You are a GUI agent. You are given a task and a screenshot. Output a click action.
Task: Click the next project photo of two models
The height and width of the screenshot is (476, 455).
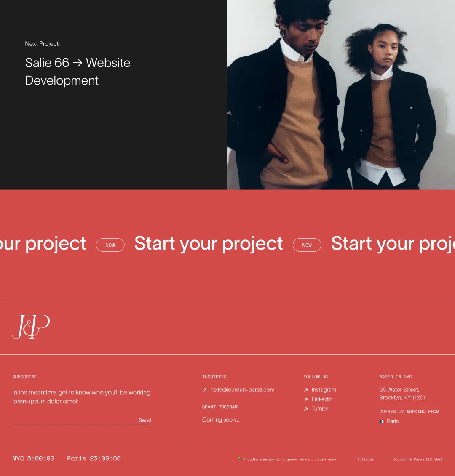[x=341, y=95]
